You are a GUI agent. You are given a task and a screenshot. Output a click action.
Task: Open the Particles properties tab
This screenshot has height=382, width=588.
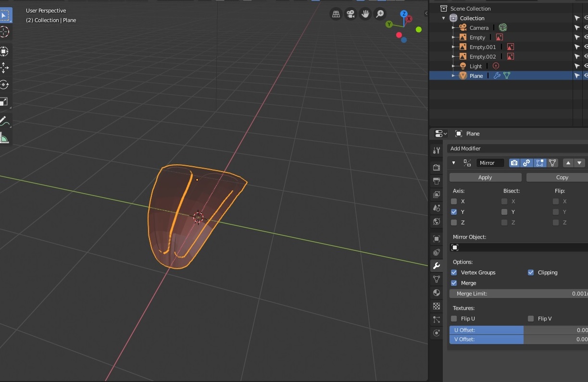pyautogui.click(x=437, y=320)
